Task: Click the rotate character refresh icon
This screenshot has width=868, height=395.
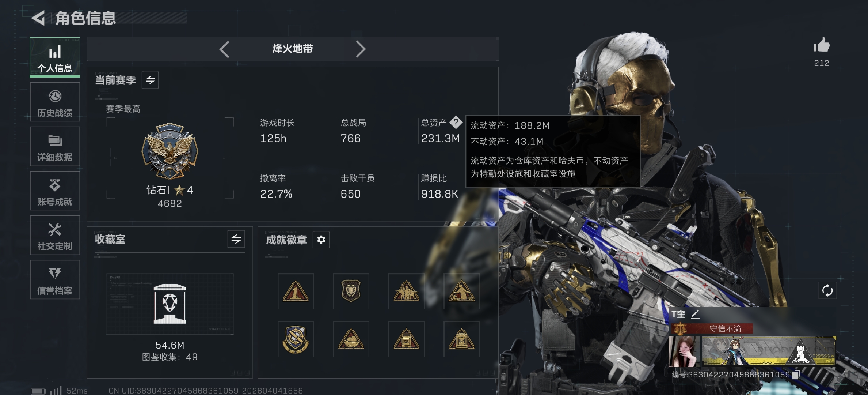Action: click(827, 291)
